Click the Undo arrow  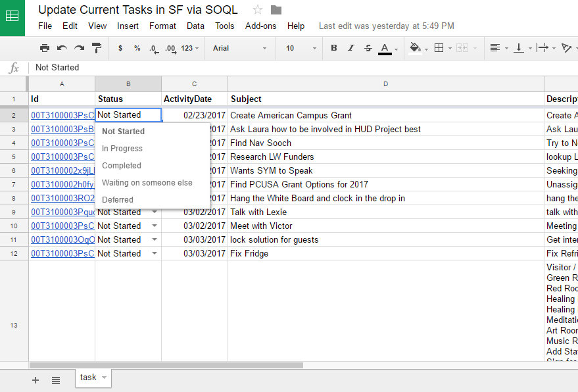62,48
